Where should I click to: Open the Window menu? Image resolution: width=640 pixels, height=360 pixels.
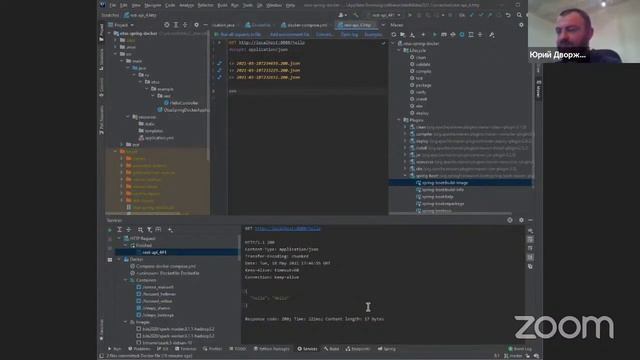pyautogui.click(x=274, y=5)
